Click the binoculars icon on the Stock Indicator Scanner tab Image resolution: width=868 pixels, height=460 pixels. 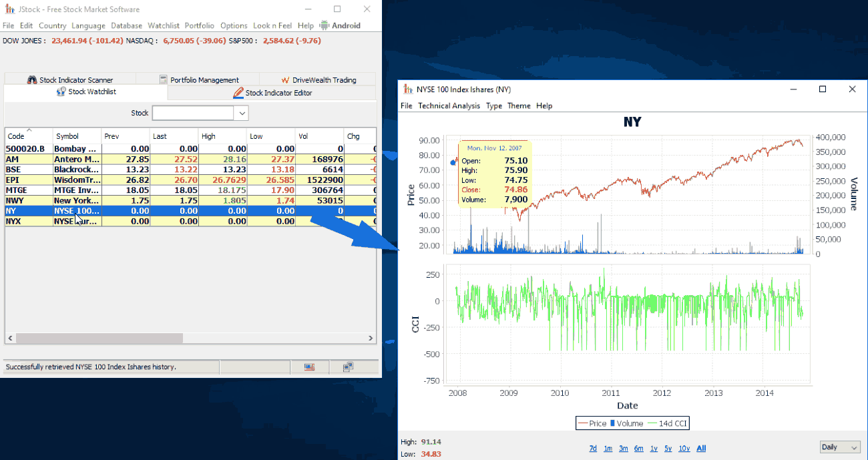click(x=31, y=80)
